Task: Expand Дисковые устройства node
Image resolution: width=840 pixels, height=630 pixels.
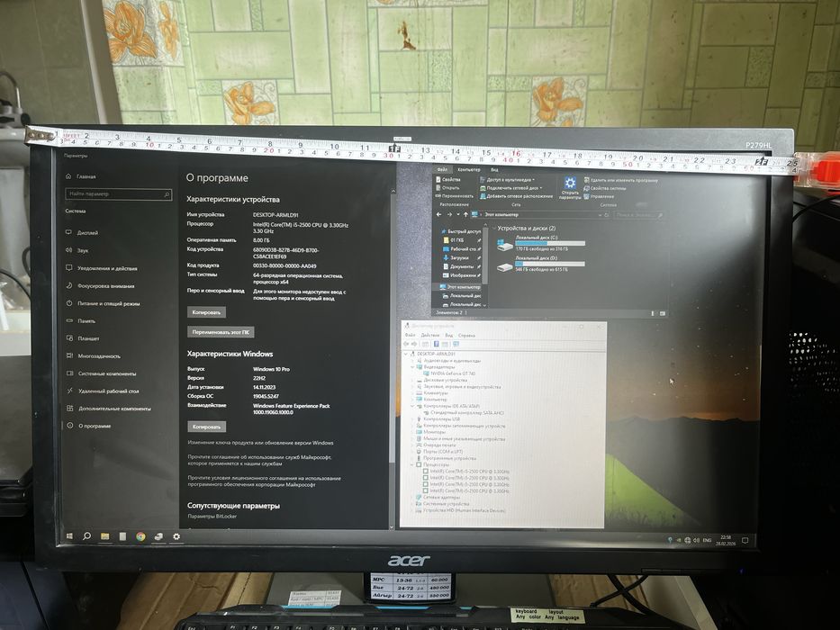Action: click(x=412, y=380)
